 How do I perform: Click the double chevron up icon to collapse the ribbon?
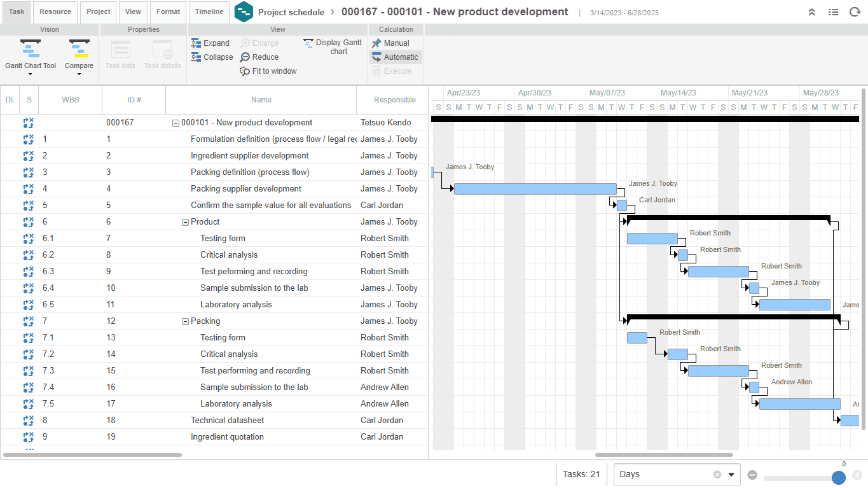811,12
